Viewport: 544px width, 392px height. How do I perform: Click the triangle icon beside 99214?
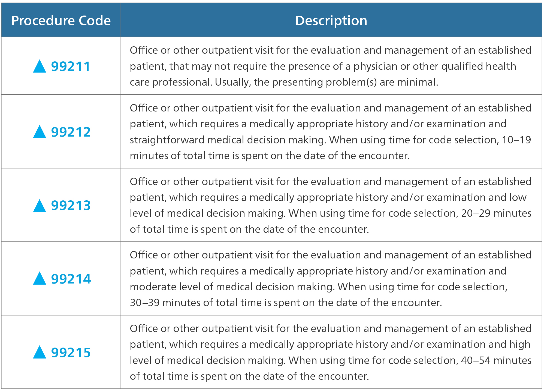(x=40, y=278)
